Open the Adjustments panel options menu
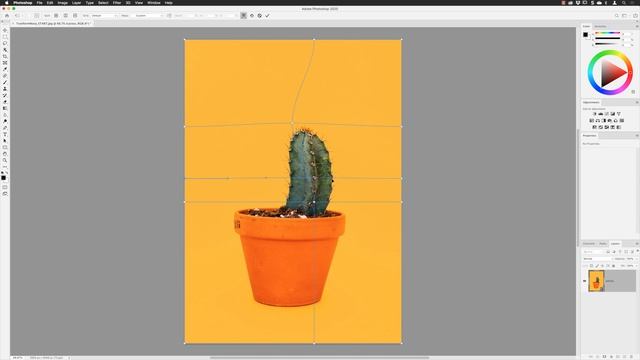The image size is (640, 360). click(x=637, y=102)
